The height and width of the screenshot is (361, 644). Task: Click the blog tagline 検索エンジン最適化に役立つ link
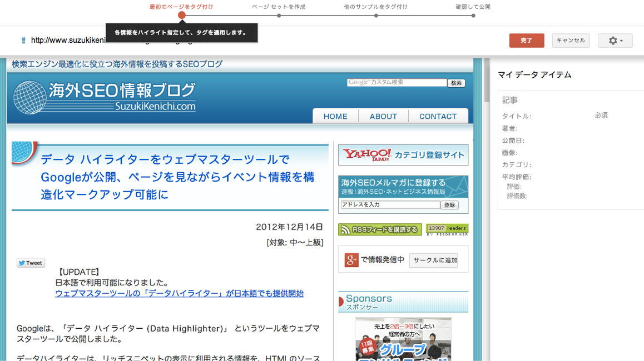(x=117, y=64)
